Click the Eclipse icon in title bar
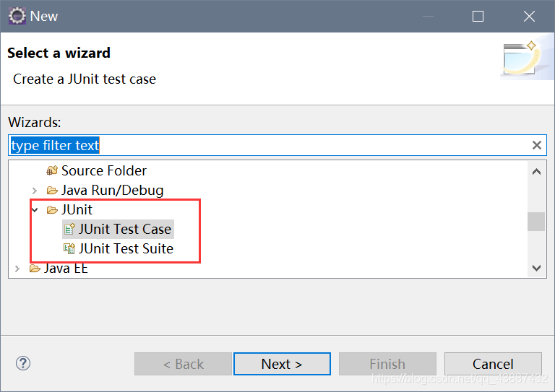555x392 pixels. tap(17, 16)
